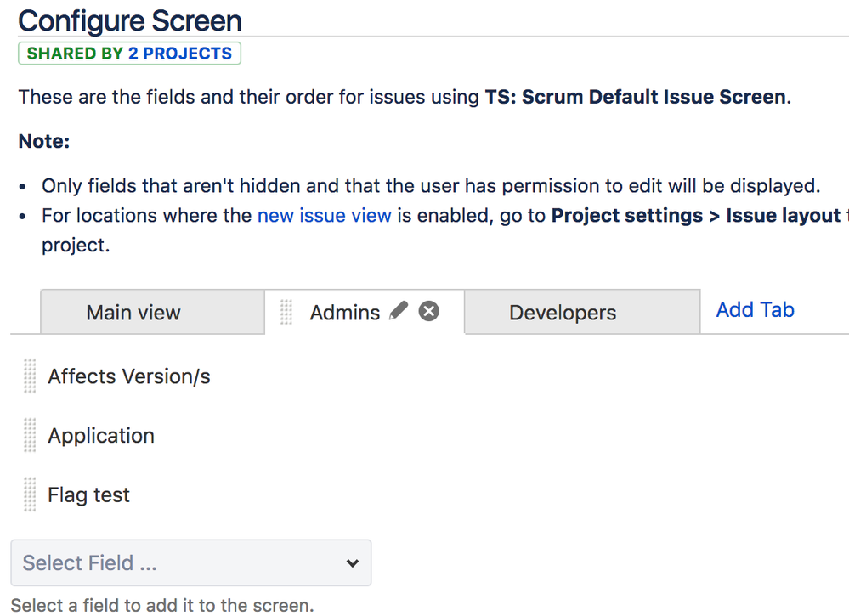The height and width of the screenshot is (616, 849).
Task: Switch to the Developers tab
Action: tap(562, 313)
